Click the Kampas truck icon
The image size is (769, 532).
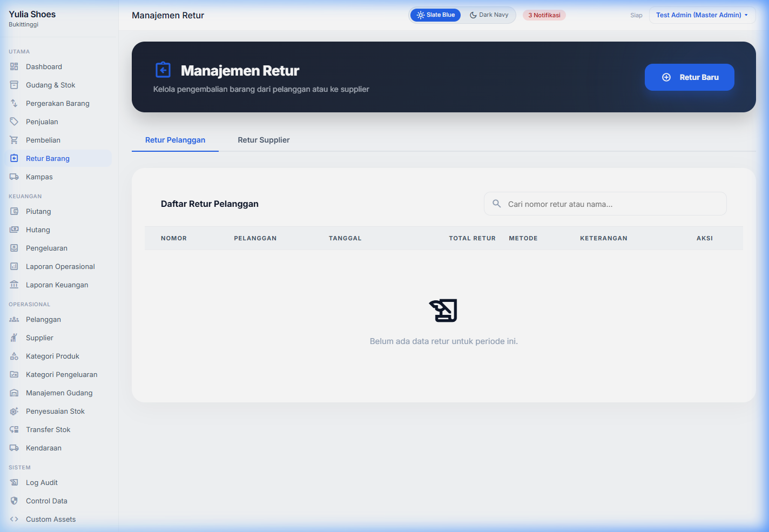[x=14, y=177]
